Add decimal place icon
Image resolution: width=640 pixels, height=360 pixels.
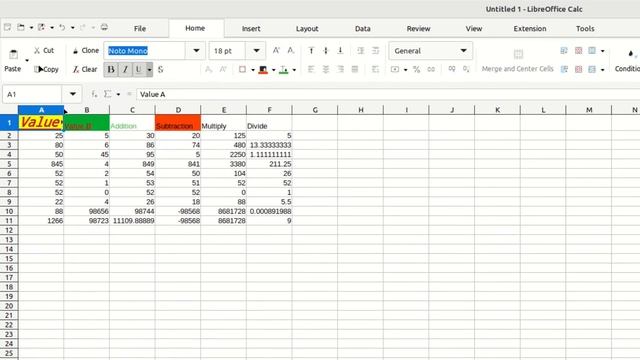coord(452,69)
